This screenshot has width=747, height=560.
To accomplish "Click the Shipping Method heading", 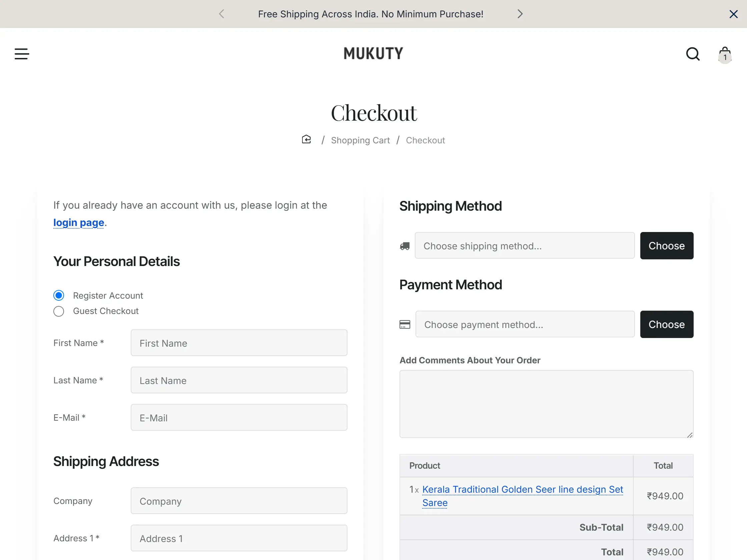I will click(451, 206).
